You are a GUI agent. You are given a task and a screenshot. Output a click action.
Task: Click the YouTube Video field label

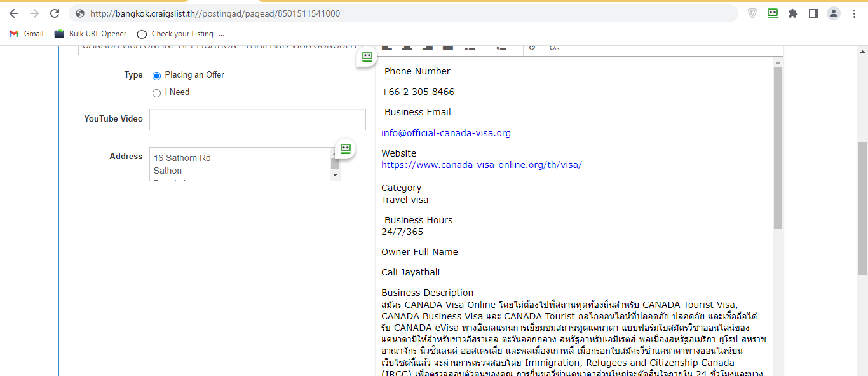pos(114,118)
